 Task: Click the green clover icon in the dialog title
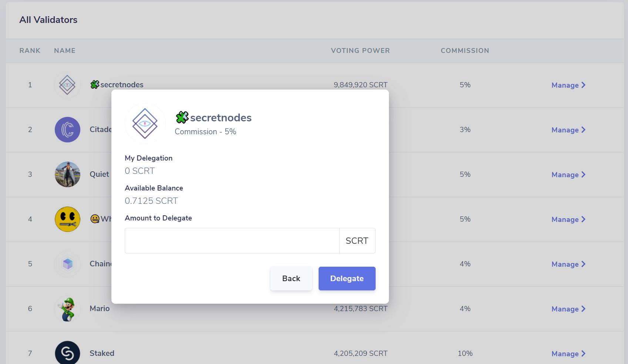pyautogui.click(x=182, y=118)
